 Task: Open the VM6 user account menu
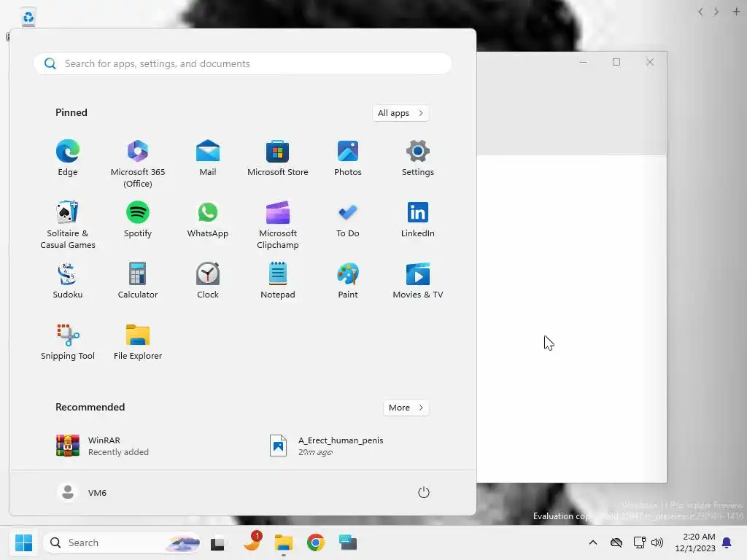[x=82, y=492]
